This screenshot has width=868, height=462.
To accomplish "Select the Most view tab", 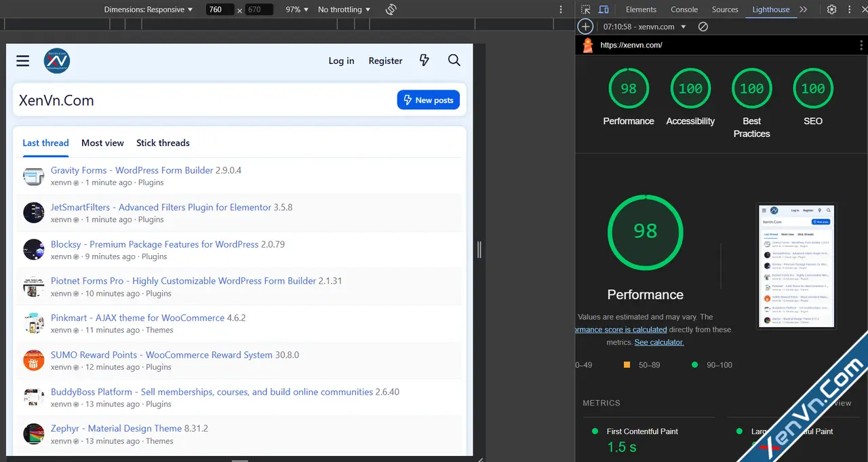I will [102, 143].
